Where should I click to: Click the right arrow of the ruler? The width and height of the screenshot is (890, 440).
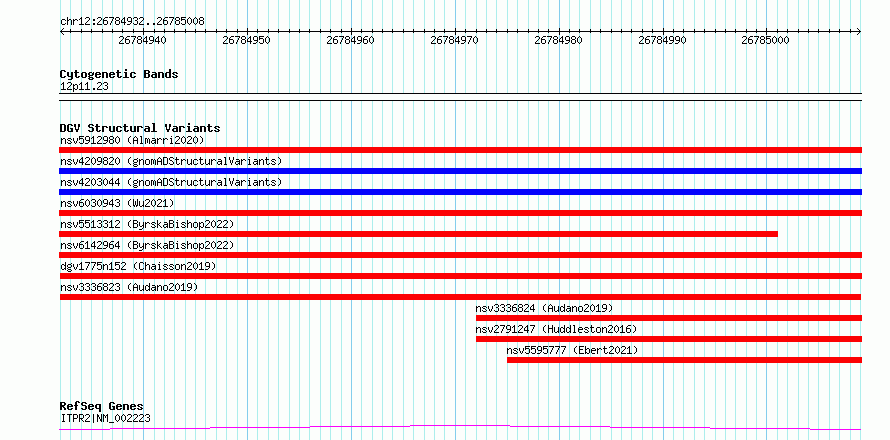[859, 32]
